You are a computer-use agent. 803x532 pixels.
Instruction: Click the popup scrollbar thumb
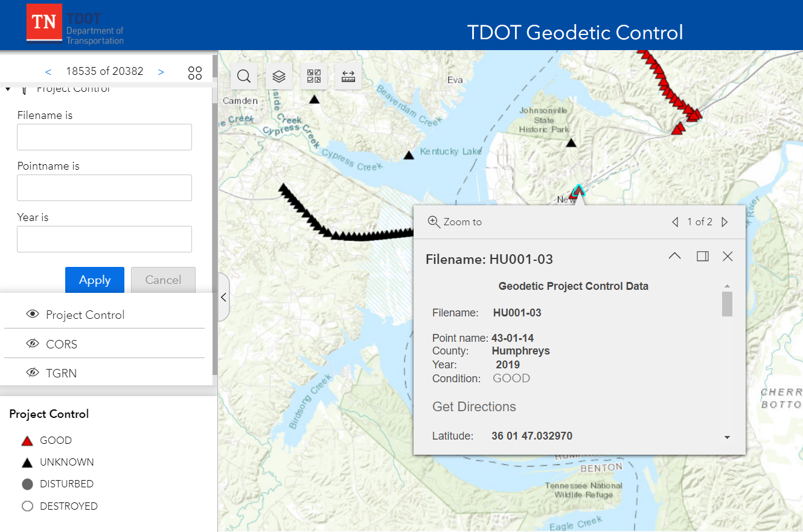pos(727,304)
